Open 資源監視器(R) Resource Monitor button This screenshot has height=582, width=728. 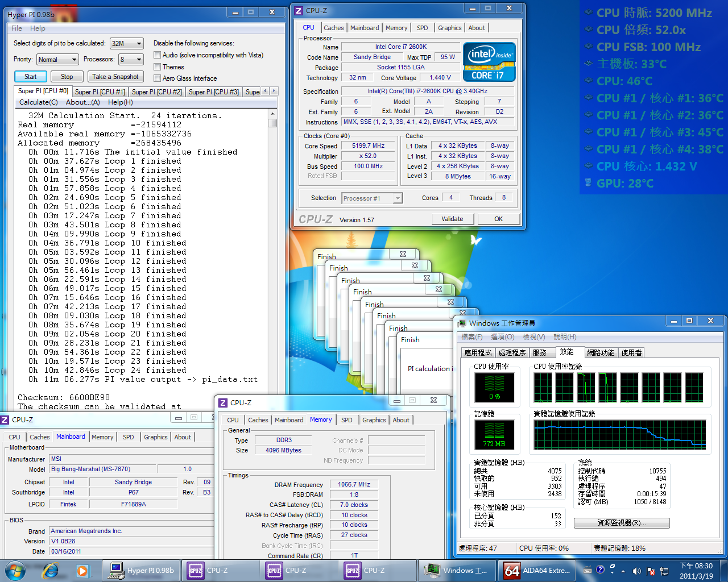coord(622,523)
